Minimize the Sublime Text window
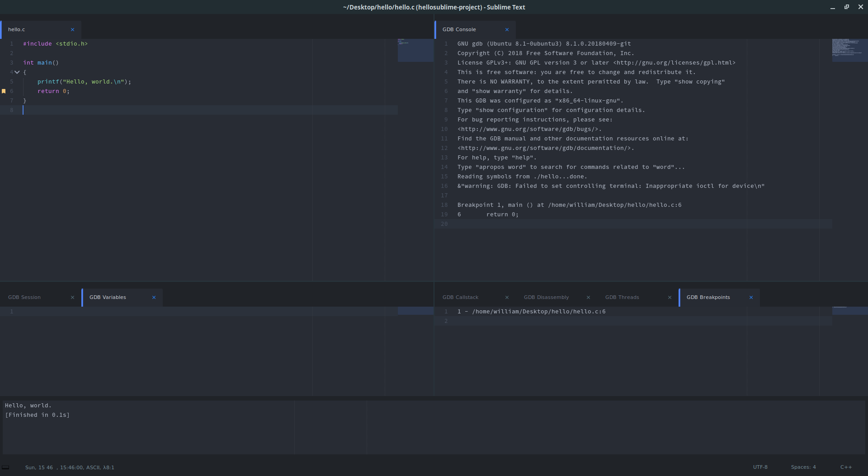The width and height of the screenshot is (868, 476). point(833,7)
